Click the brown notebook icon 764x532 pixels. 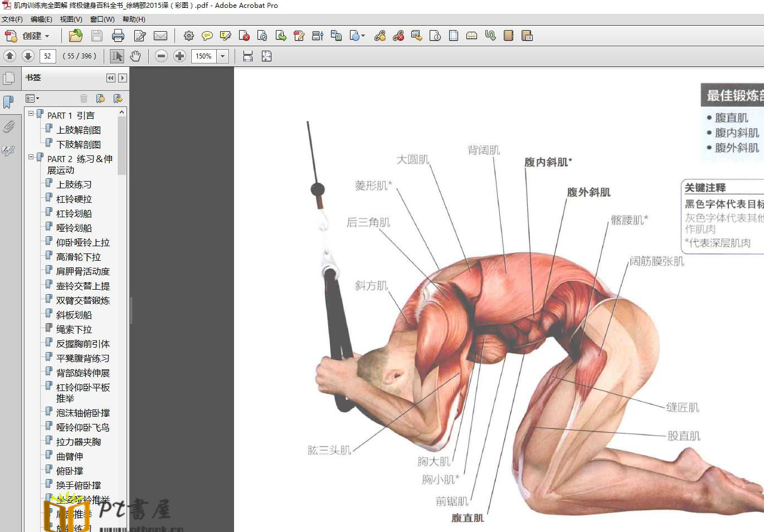point(508,36)
